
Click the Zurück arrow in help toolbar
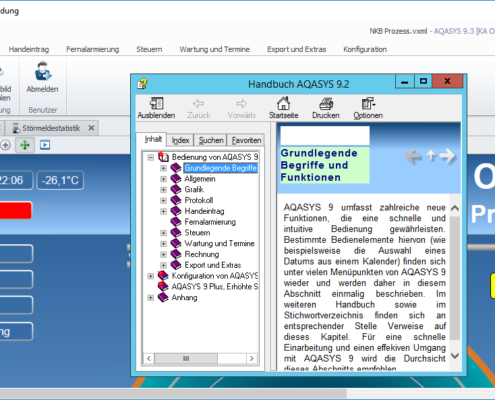[x=199, y=103]
